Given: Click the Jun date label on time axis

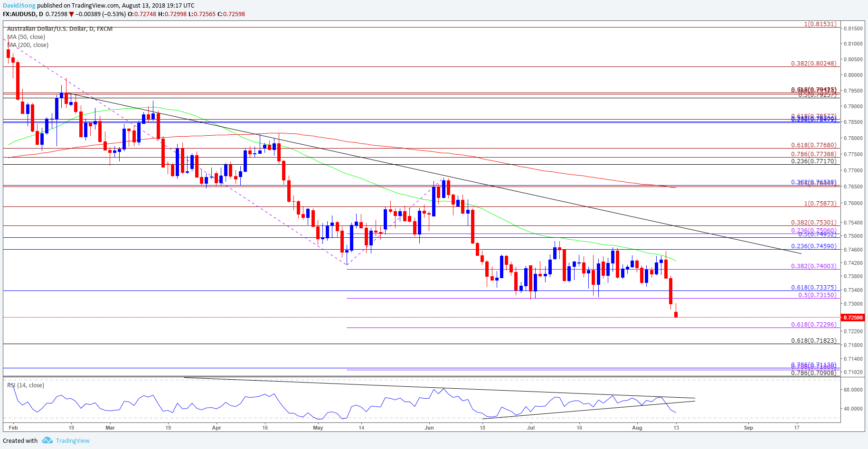Looking at the screenshot, I should coord(429,428).
